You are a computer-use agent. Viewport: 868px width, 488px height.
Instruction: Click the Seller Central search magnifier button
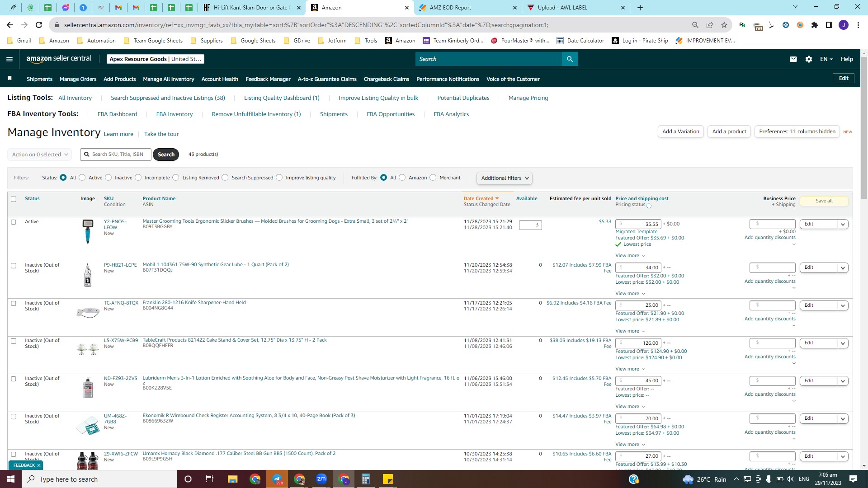click(570, 59)
